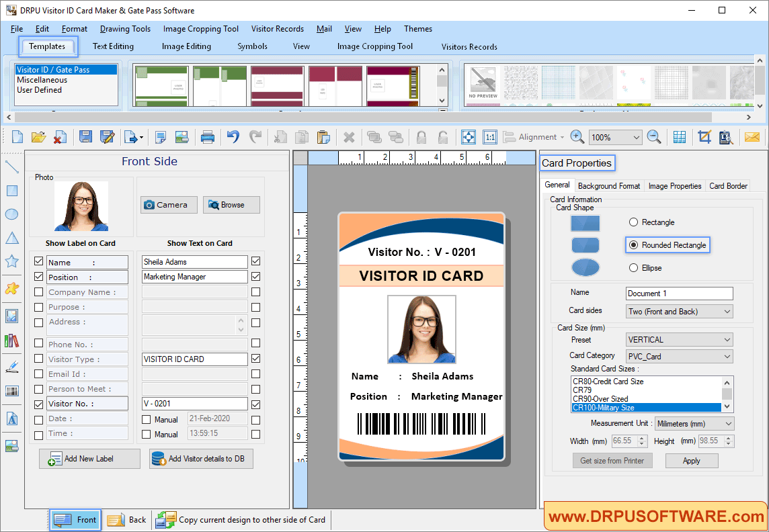
Task: Click Add New Label button
Action: pos(90,459)
